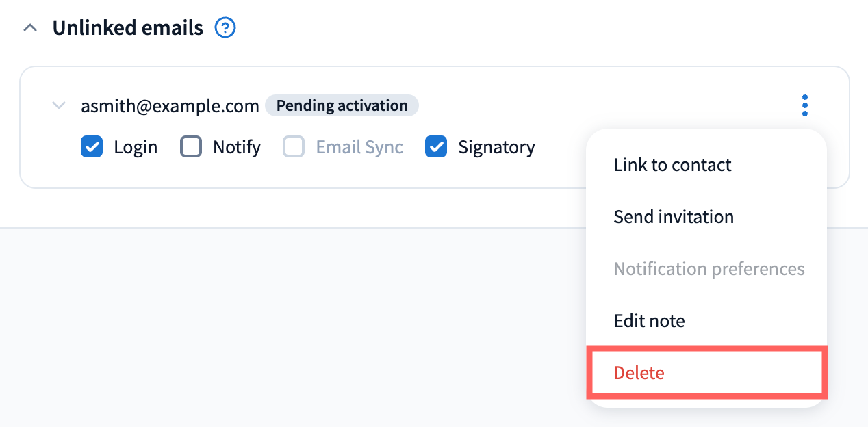868x427 pixels.
Task: Click the asmith@example.com email address
Action: pos(170,106)
